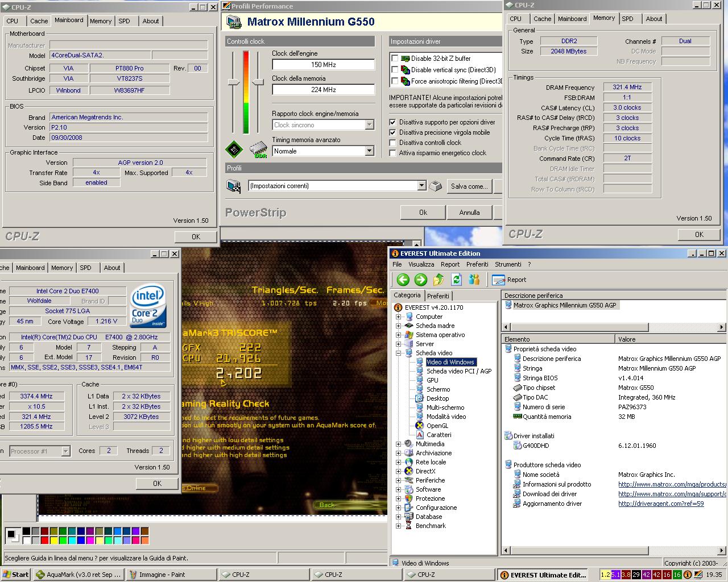Click the delete profile icon beside Salva come
Image resolution: width=728 pixels, height=582 pixels.
tap(435, 186)
